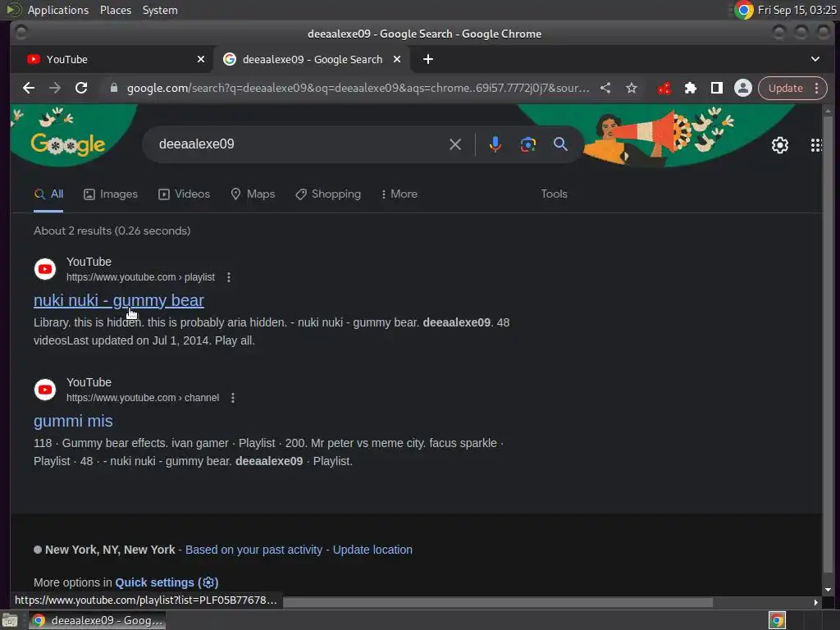Open Quick settings link at page bottom

click(167, 582)
